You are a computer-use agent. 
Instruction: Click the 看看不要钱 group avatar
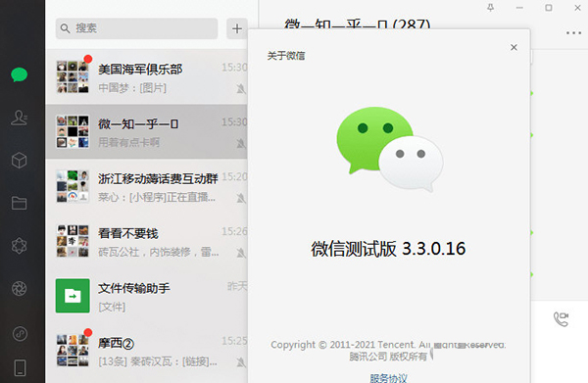(x=73, y=241)
